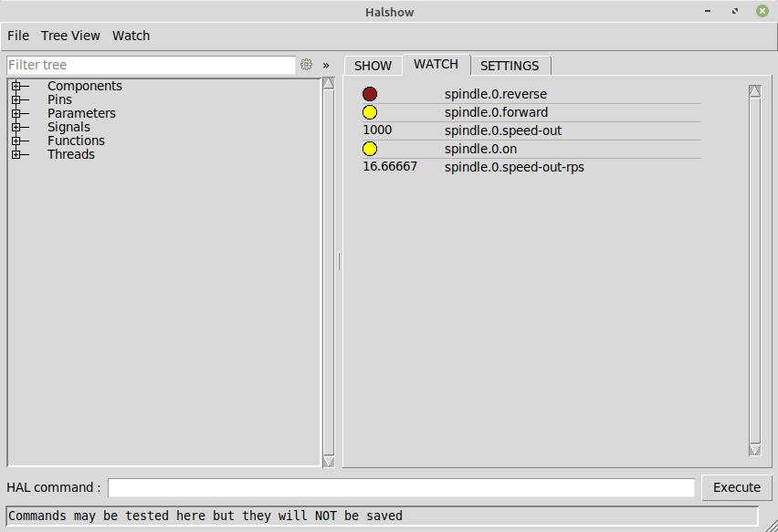Click the spindle.0.forward watch entry
This screenshot has height=532, width=778.
(x=496, y=112)
